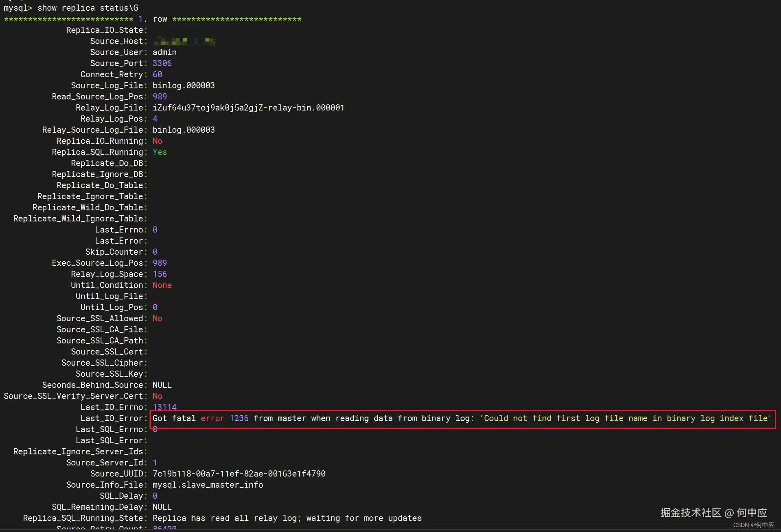Image resolution: width=781 pixels, height=532 pixels.
Task: Click the '1. row' header text
Action: 153,19
